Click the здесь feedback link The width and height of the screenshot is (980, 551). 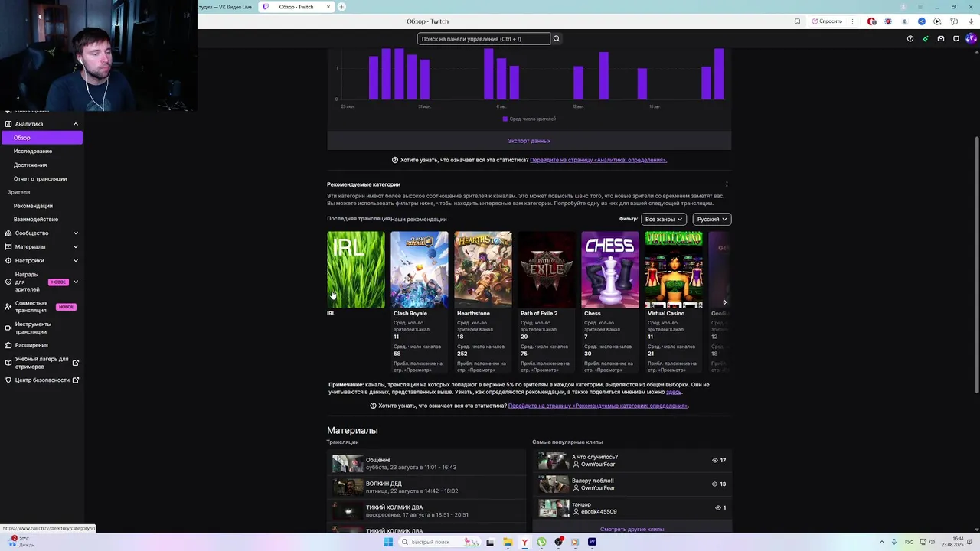tap(674, 392)
